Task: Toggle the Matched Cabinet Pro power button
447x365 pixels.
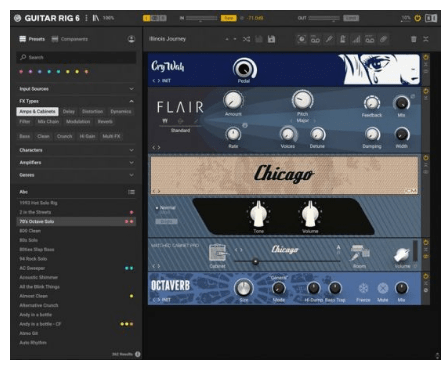Action: point(426,242)
